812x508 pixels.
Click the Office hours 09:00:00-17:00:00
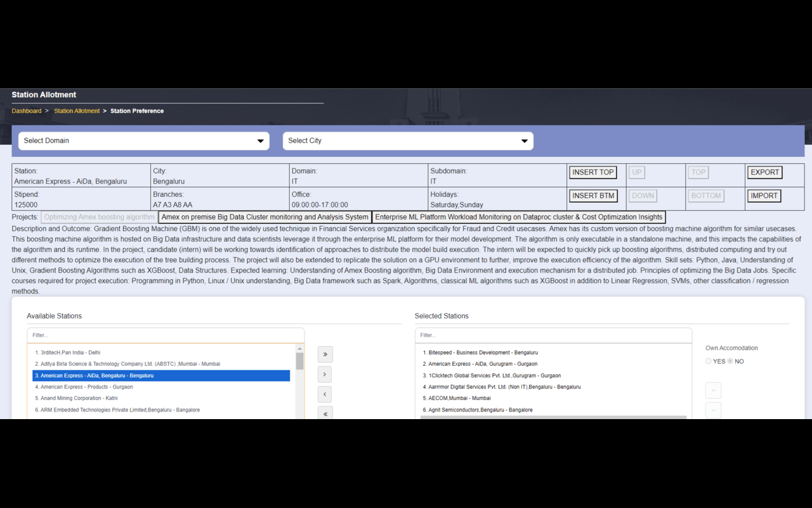click(x=320, y=205)
